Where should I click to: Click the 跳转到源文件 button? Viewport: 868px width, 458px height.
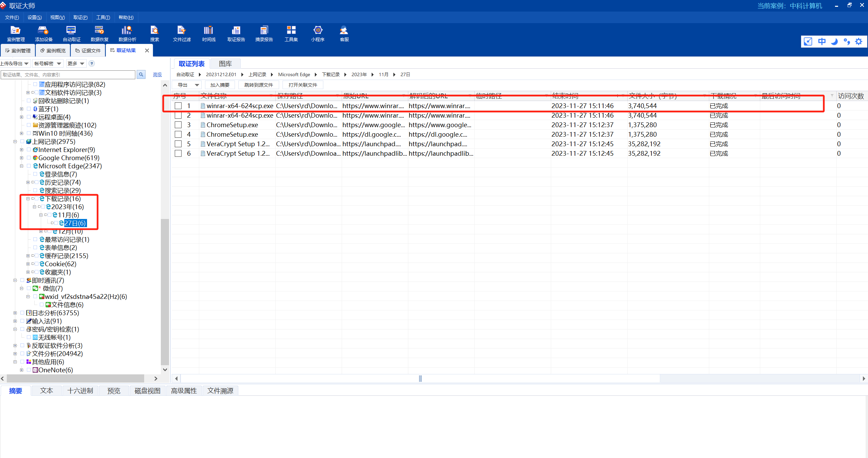tap(258, 85)
